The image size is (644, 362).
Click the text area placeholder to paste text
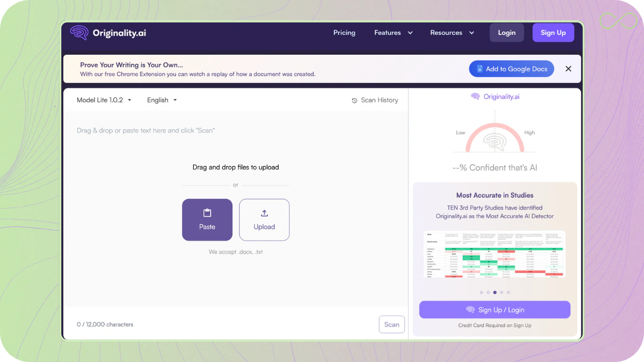146,130
